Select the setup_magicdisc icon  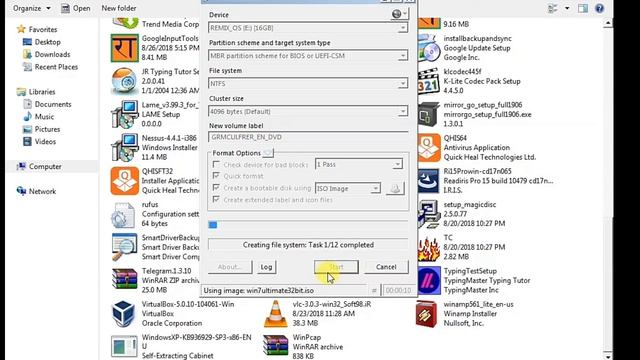coord(428,214)
